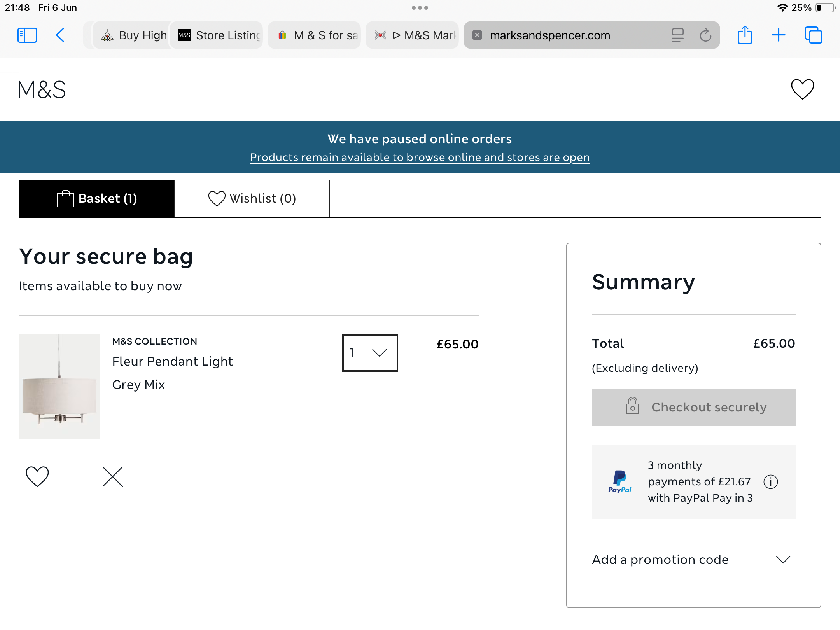This screenshot has width=840, height=630.
Task: Follow the products remain available link
Action: pos(420,157)
